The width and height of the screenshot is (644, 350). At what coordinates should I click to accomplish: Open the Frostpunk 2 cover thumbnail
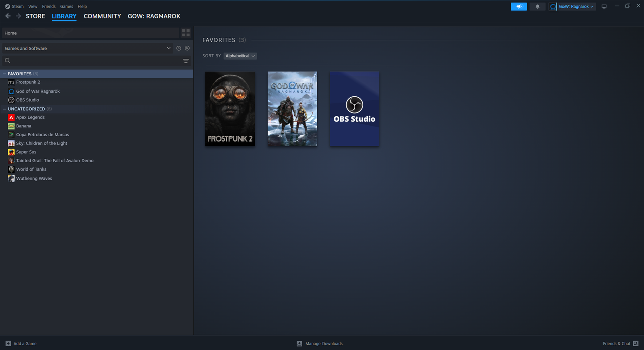coord(230,109)
